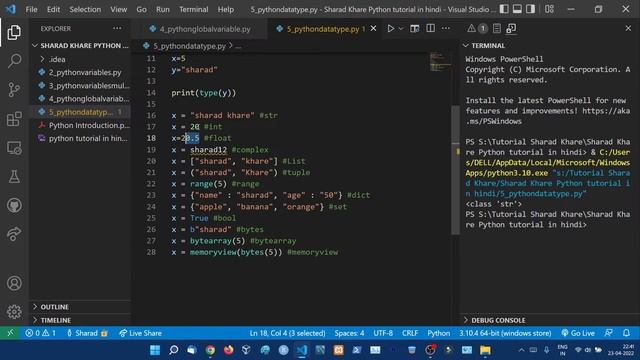Open notifications bell in status bar
Viewport: 640px width, 360px height.
click(626, 333)
